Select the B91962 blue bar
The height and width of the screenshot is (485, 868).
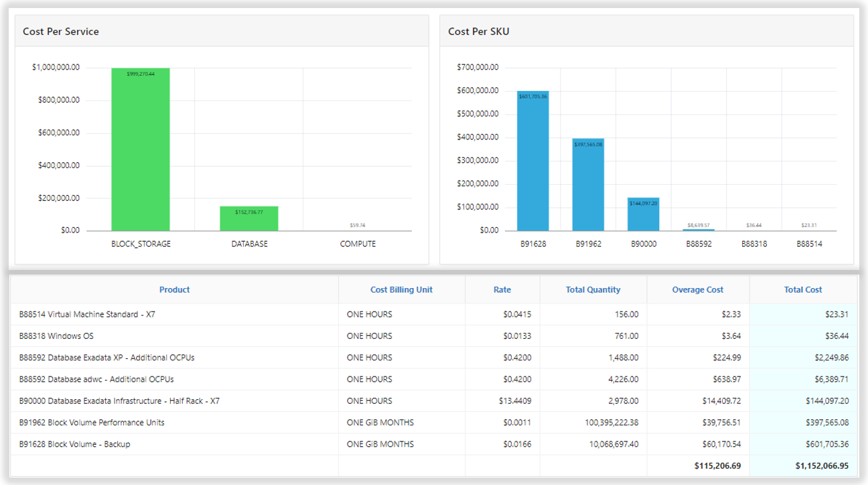point(589,184)
